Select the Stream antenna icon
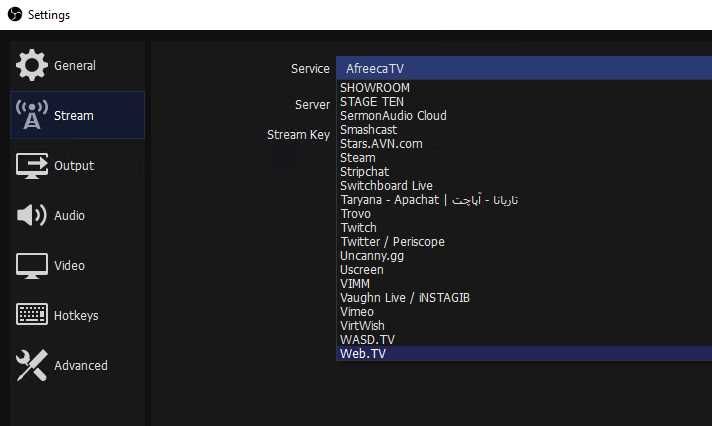The image size is (712, 426). tap(32, 116)
